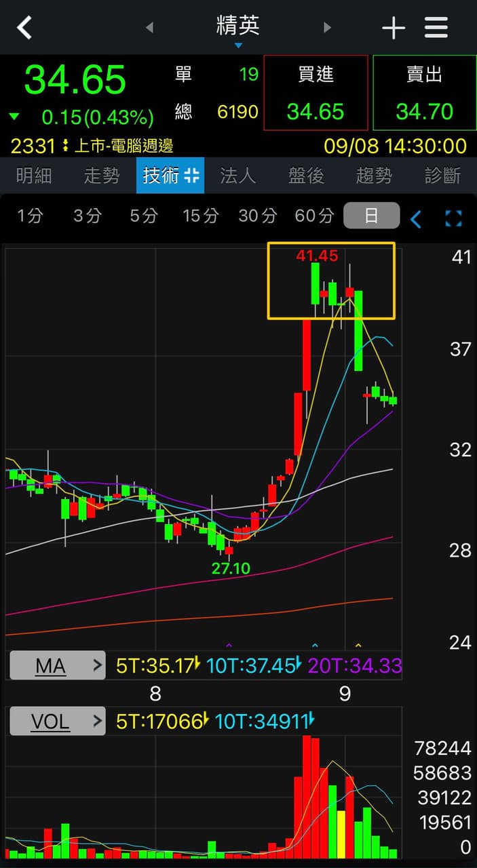Switch to the 盤後 tab
This screenshot has height=868, width=477.
[307, 176]
